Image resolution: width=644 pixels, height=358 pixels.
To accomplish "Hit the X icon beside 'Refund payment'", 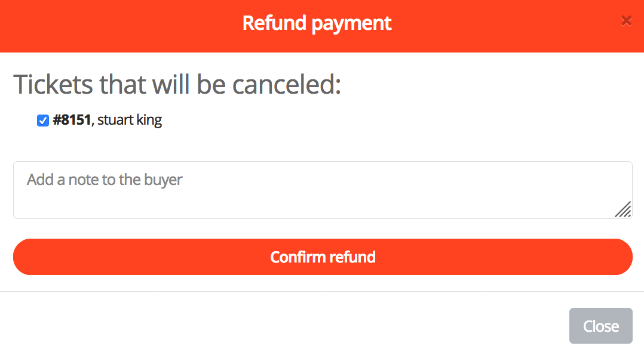I will click(x=626, y=21).
